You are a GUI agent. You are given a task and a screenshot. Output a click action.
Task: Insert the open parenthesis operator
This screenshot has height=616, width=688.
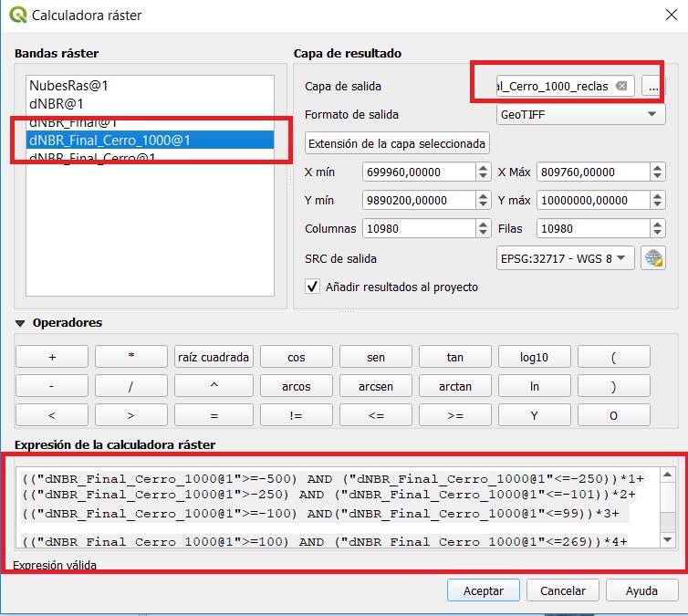613,357
